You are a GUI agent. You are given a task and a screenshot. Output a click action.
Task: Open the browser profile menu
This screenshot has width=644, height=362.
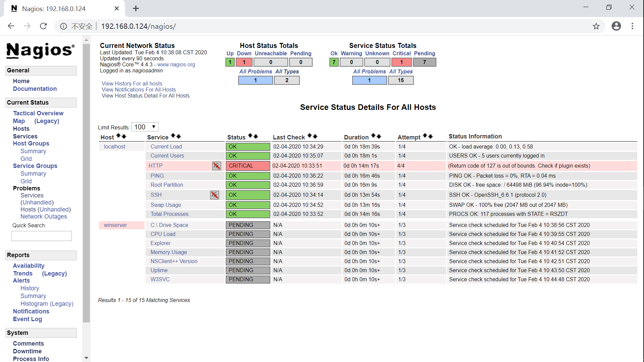(x=616, y=26)
